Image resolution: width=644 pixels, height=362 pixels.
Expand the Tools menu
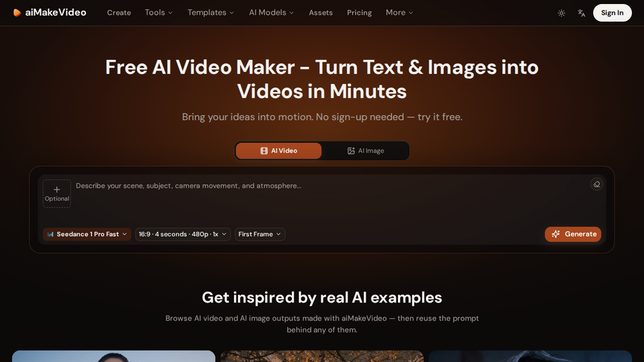158,13
